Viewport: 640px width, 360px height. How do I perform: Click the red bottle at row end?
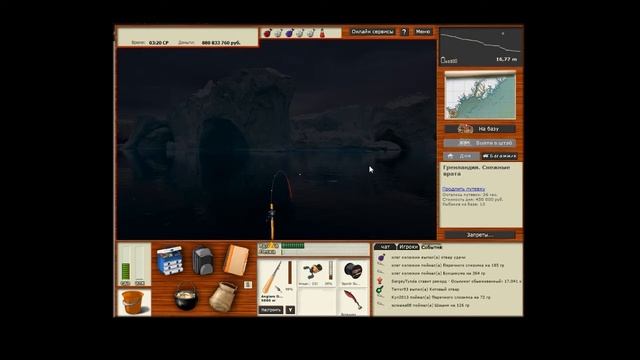click(x=322, y=33)
